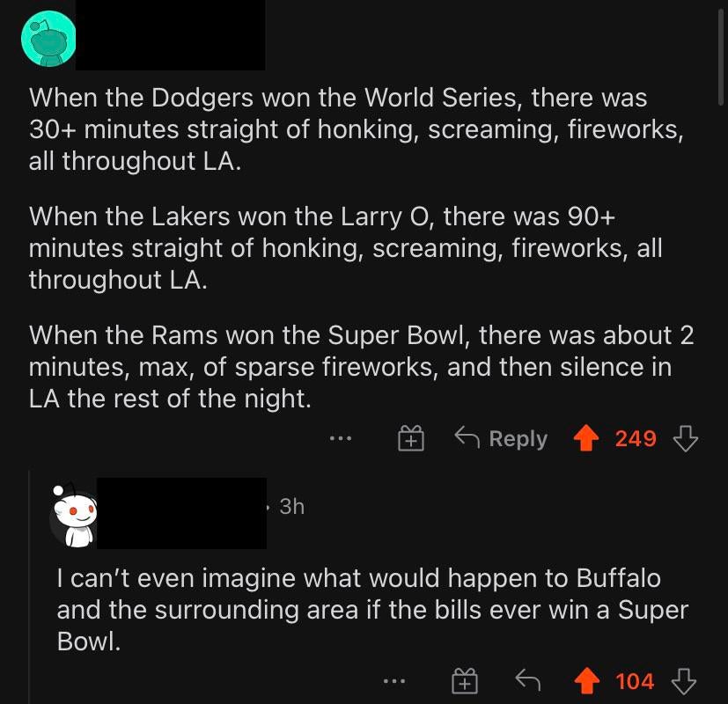
Task: Upvote the comment with 249 points
Action: 586,438
